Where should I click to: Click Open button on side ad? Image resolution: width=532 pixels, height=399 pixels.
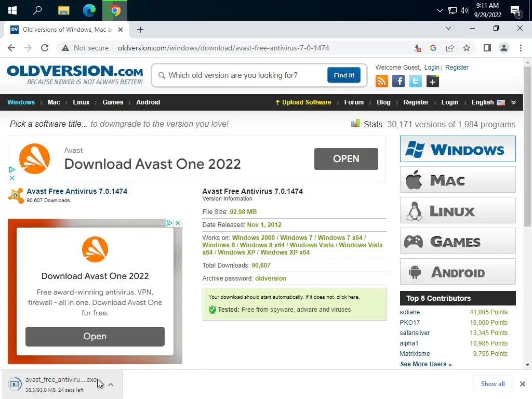pos(95,336)
